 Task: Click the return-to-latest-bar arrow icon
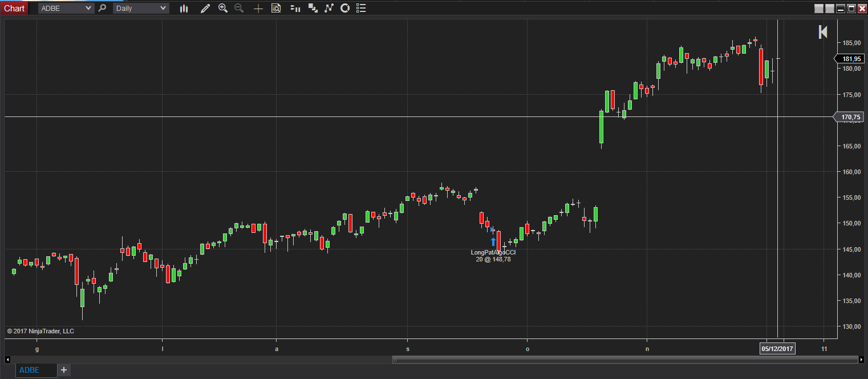coord(823,32)
